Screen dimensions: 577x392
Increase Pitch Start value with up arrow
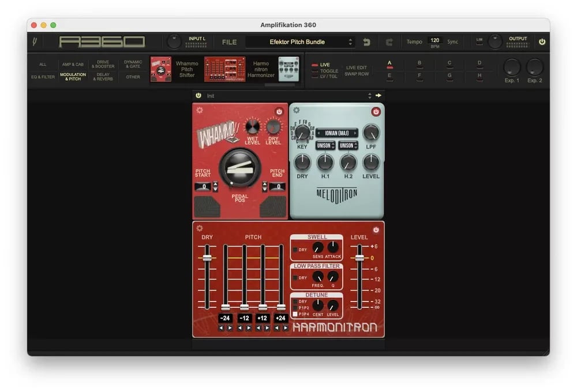point(216,184)
